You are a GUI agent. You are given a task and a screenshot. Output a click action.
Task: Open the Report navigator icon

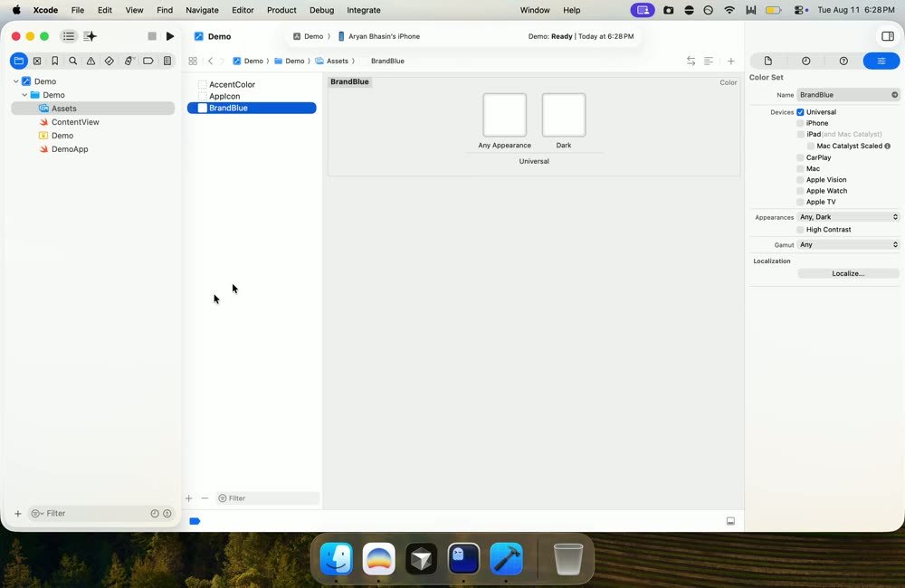(167, 61)
